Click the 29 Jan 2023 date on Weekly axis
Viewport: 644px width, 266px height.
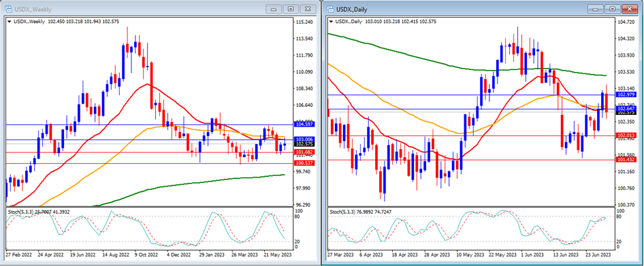(x=212, y=255)
